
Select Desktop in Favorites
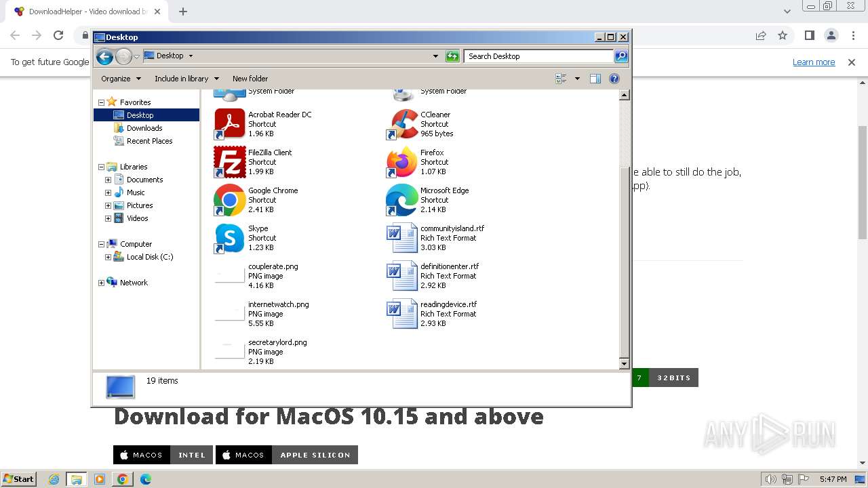click(x=140, y=115)
